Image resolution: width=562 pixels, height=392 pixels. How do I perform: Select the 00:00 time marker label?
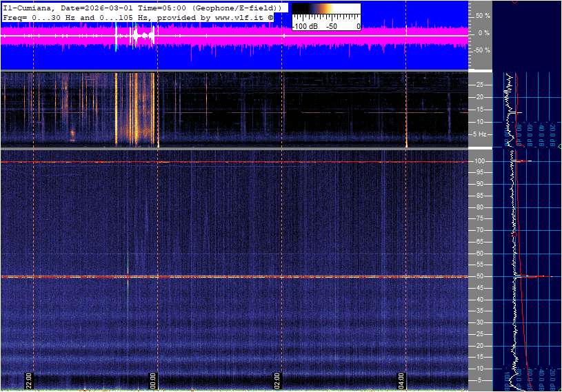154,381
